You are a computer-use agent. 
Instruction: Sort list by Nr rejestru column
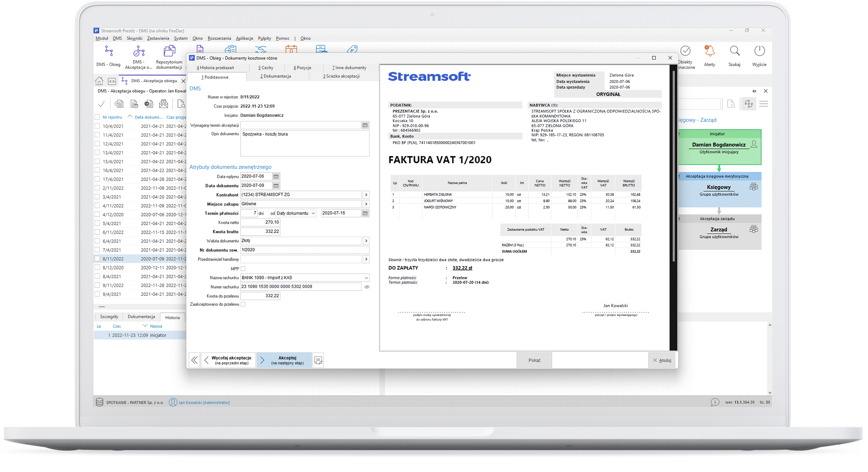(112, 117)
